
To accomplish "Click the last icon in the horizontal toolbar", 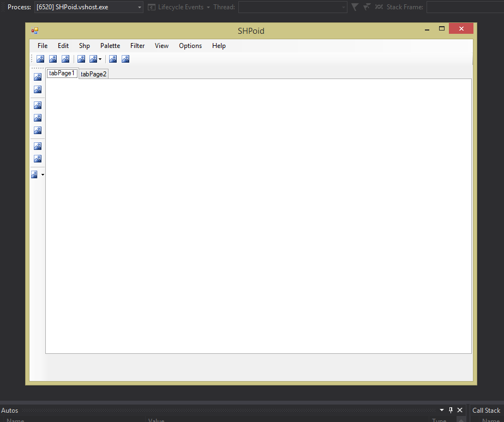I will point(125,59).
